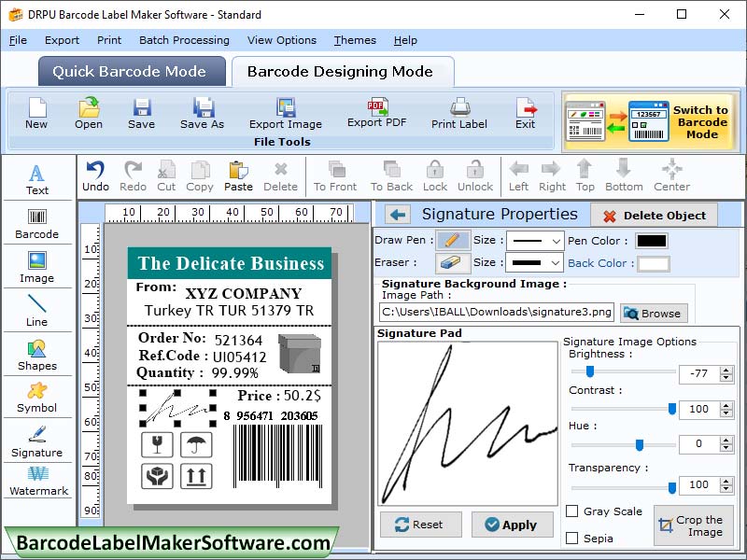The image size is (747, 560).
Task: Click the Redo toolbar icon
Action: 133,176
